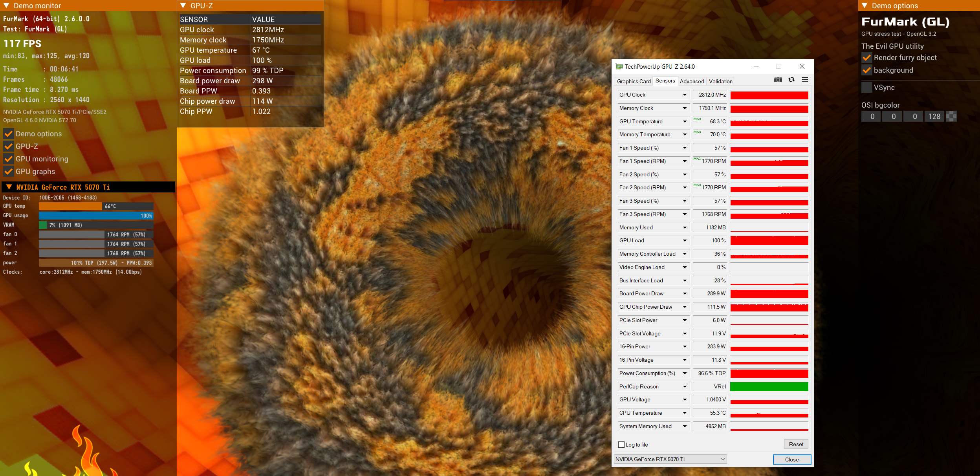Open the NVIDIA GeForce RTX 5070 Ti selector
This screenshot has height=476, width=980.
pyautogui.click(x=670, y=459)
